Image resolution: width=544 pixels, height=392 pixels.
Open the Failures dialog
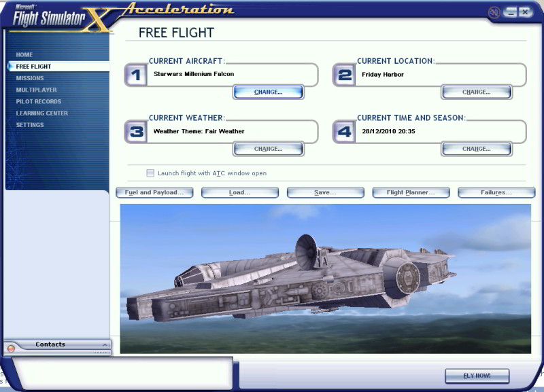(x=496, y=192)
